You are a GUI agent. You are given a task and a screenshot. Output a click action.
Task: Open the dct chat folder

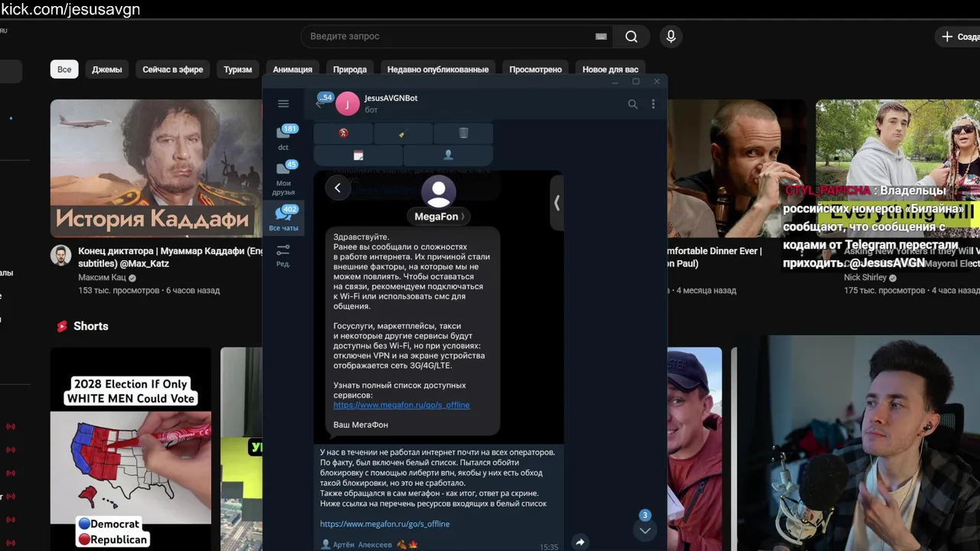click(x=283, y=138)
